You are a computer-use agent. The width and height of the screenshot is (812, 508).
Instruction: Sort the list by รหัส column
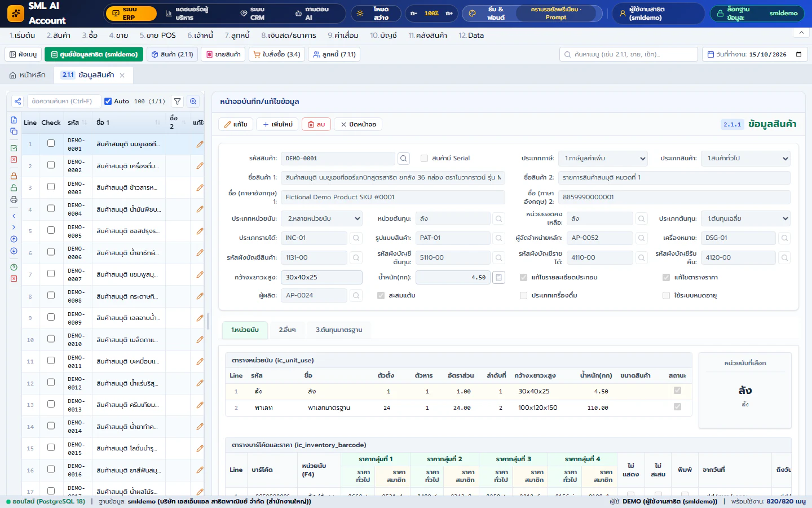(77, 122)
